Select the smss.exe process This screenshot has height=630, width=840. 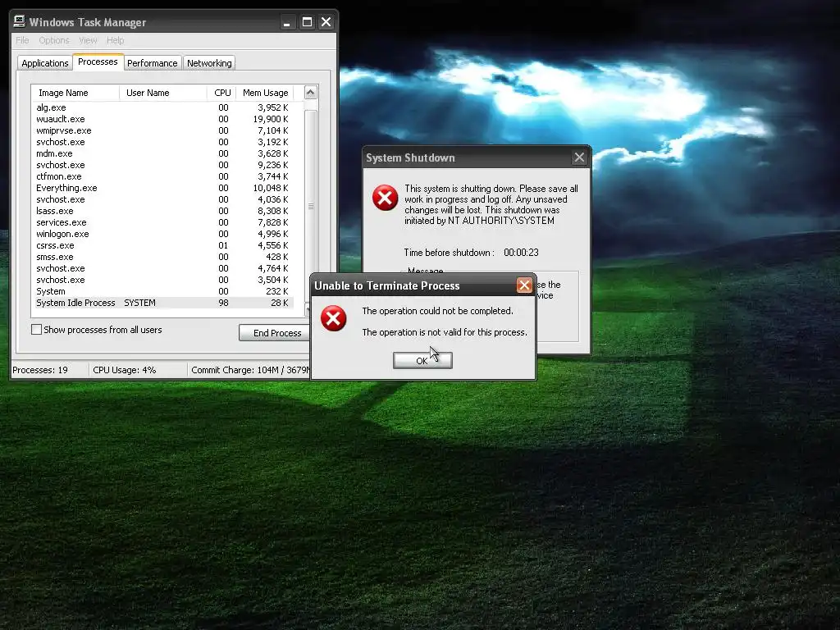162,257
